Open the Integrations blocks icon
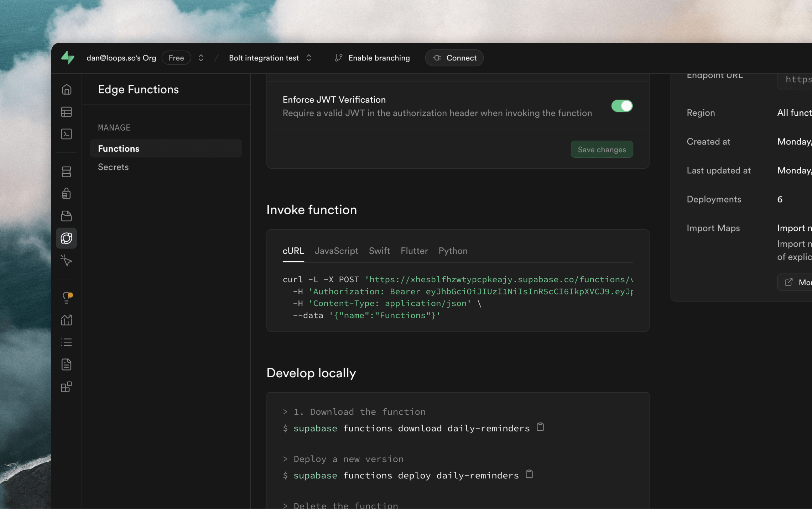Screen dimensions: 812x509 (67, 387)
